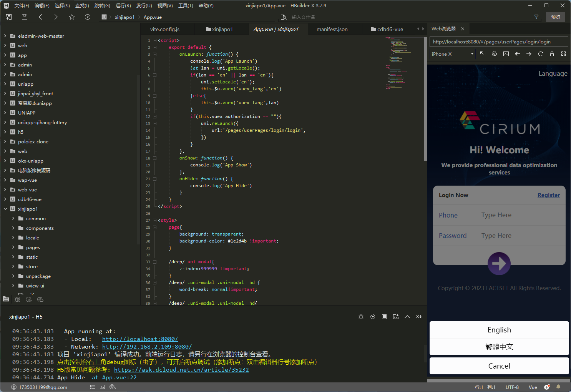Open the localhost:8080 link in console
The height and width of the screenshot is (392, 571).
coord(140,339)
